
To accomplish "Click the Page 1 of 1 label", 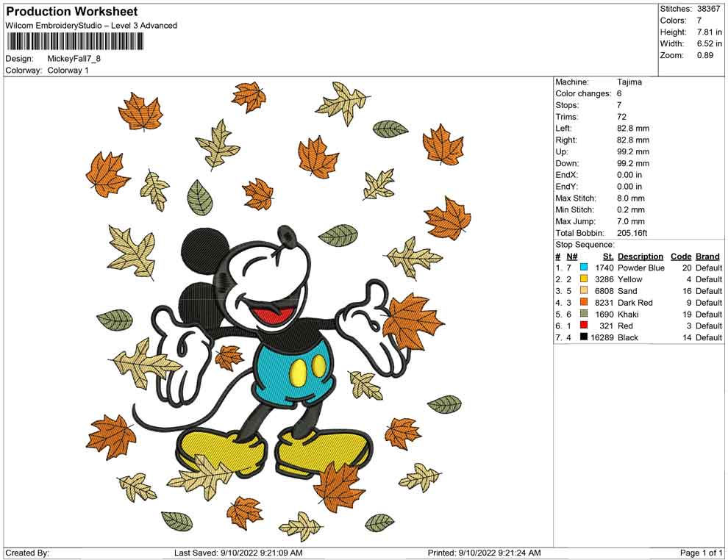I will (x=701, y=553).
